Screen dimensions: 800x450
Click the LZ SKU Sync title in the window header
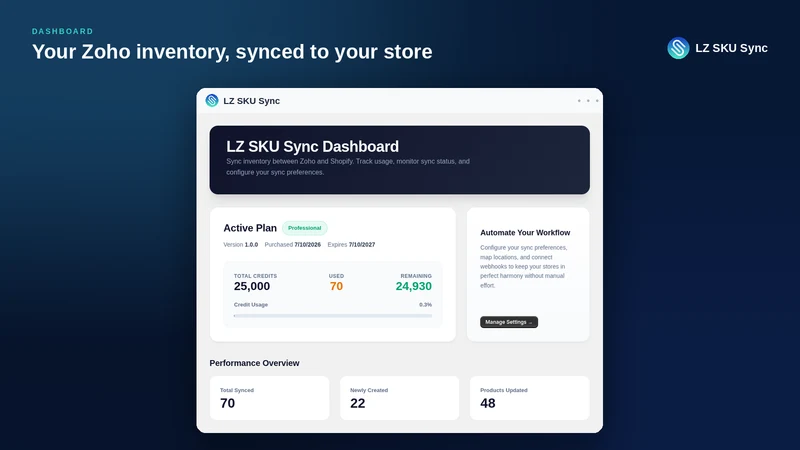[252, 101]
